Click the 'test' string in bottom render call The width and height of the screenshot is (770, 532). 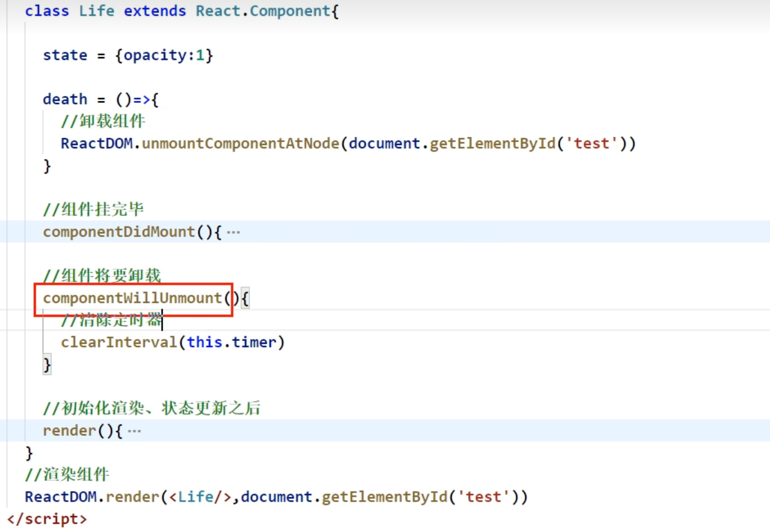pyautogui.click(x=483, y=497)
